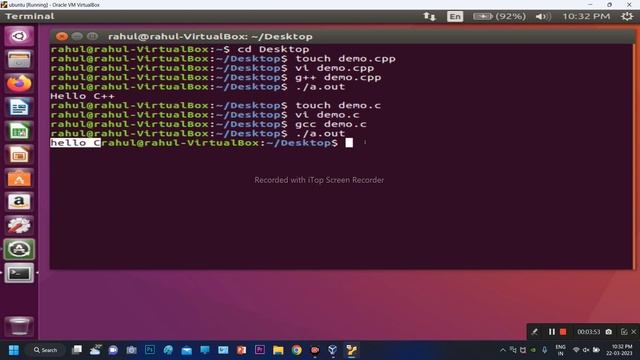The image size is (640, 360).
Task: Open Software Updater from the launcher
Action: click(x=19, y=249)
